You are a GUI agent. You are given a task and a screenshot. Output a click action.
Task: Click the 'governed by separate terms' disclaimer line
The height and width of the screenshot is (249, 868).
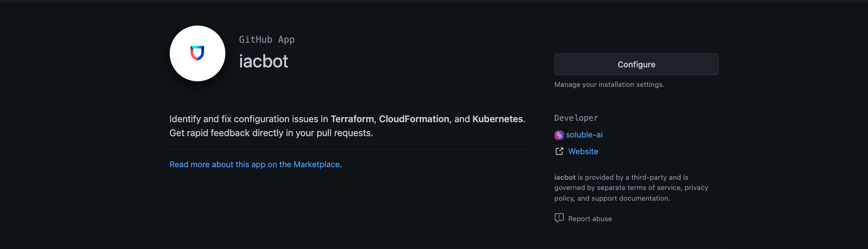tap(631, 188)
